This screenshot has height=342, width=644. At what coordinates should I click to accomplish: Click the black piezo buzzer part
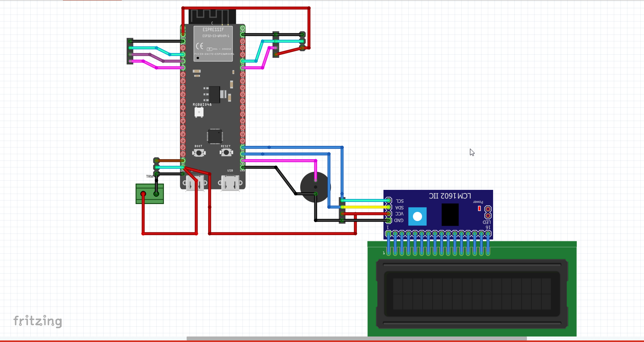(x=315, y=187)
